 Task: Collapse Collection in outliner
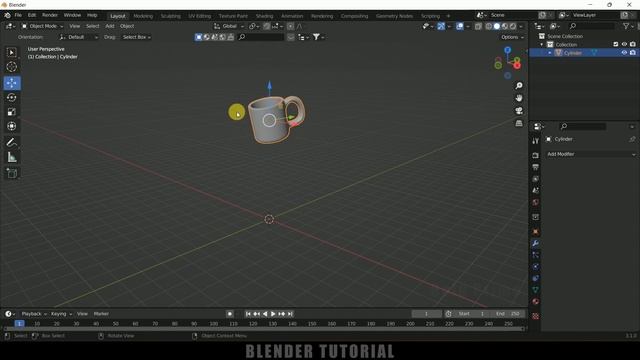click(542, 44)
